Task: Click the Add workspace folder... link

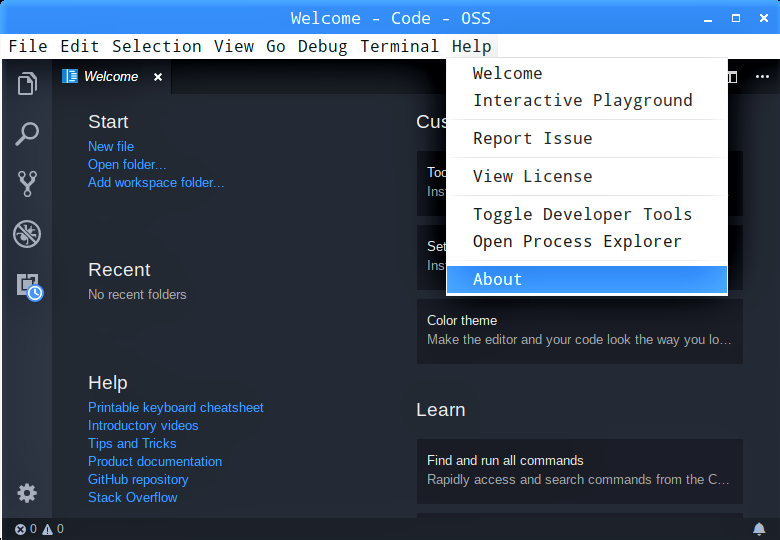Action: [x=156, y=182]
